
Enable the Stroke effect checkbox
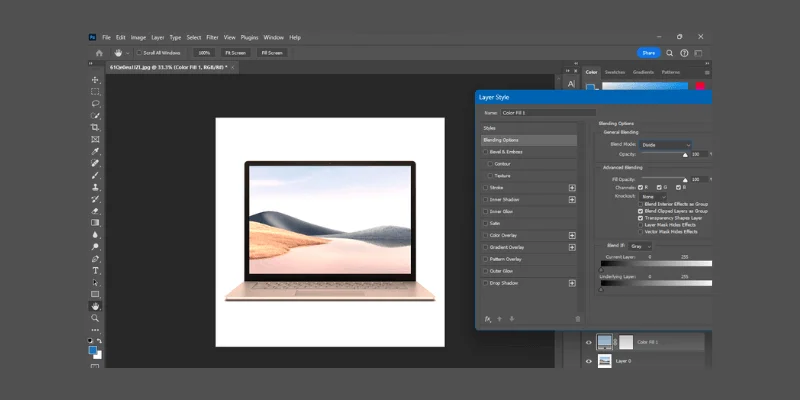pos(486,188)
